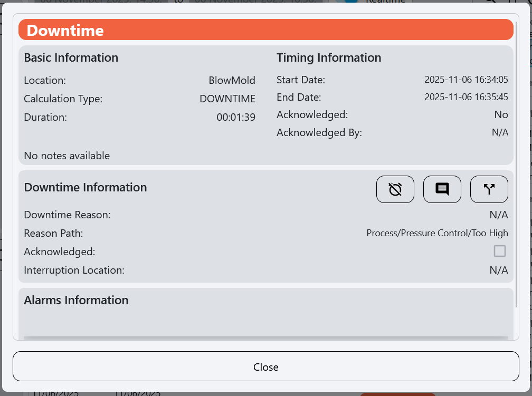Open the Reason Path Process/Pressure Control/Too High
This screenshot has height=396, width=532.
437,233
